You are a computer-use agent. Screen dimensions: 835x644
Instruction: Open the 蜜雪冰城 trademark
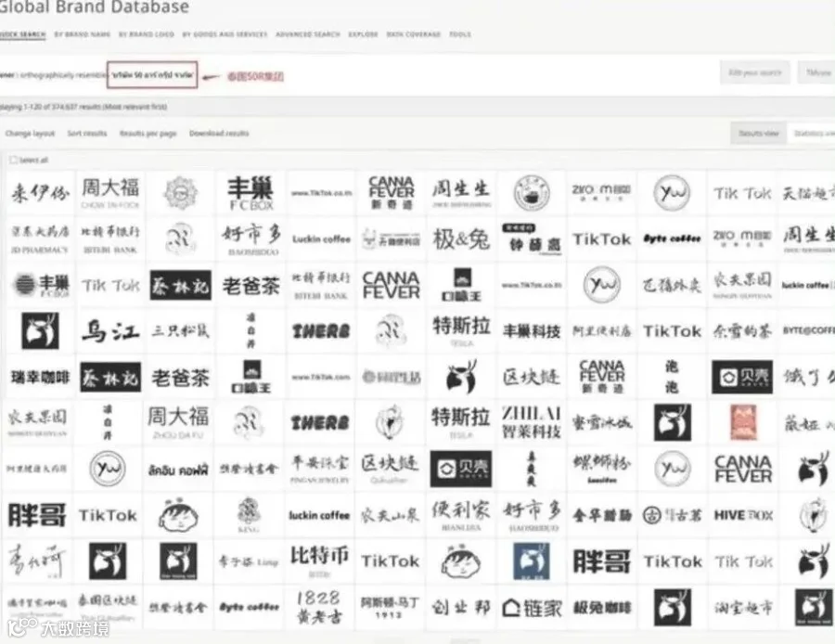tap(602, 423)
